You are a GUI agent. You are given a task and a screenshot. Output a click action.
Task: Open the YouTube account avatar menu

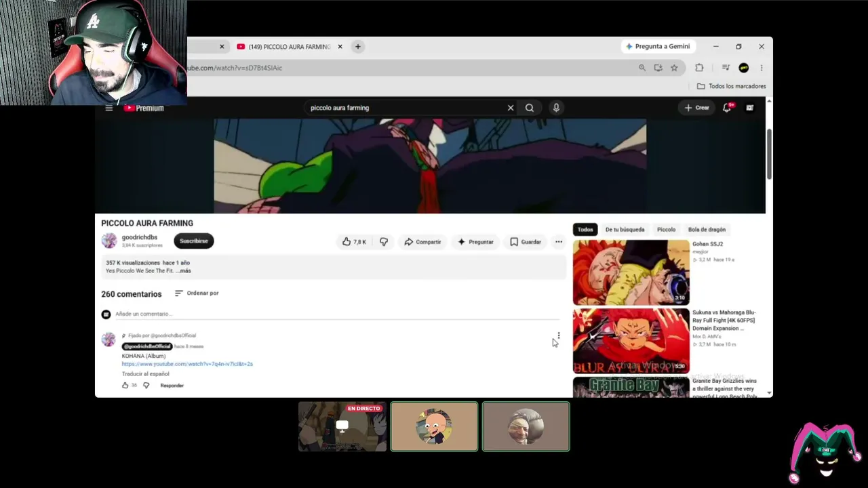point(749,108)
